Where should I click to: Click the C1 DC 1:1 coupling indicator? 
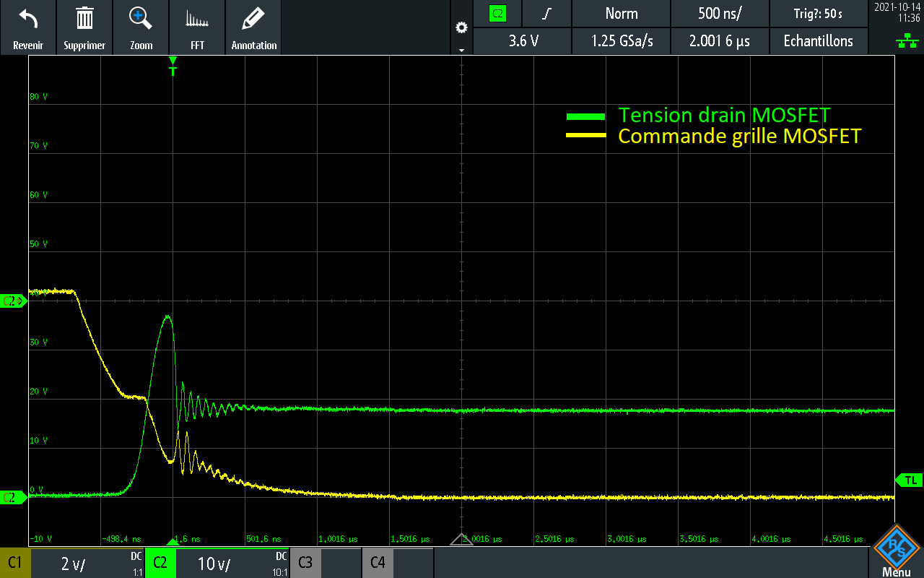click(137, 564)
